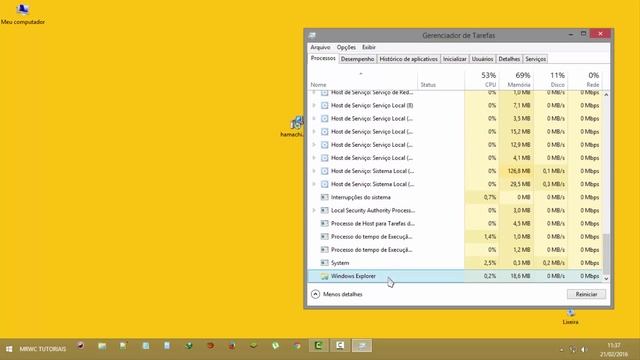Image resolution: width=640 pixels, height=360 pixels.
Task: Click the MRWC TUTORIAIS taskbar toolbar label
Action: (x=43, y=349)
